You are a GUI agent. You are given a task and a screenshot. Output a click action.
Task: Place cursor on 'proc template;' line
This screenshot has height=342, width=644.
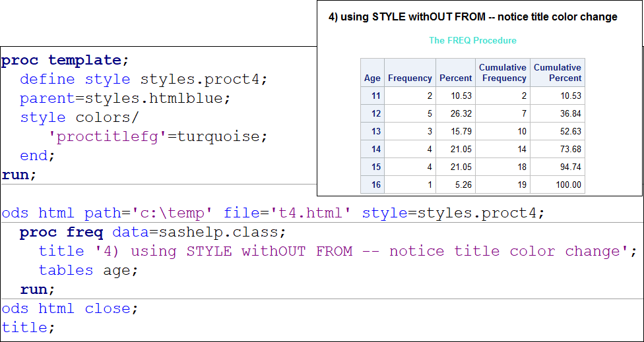point(65,61)
